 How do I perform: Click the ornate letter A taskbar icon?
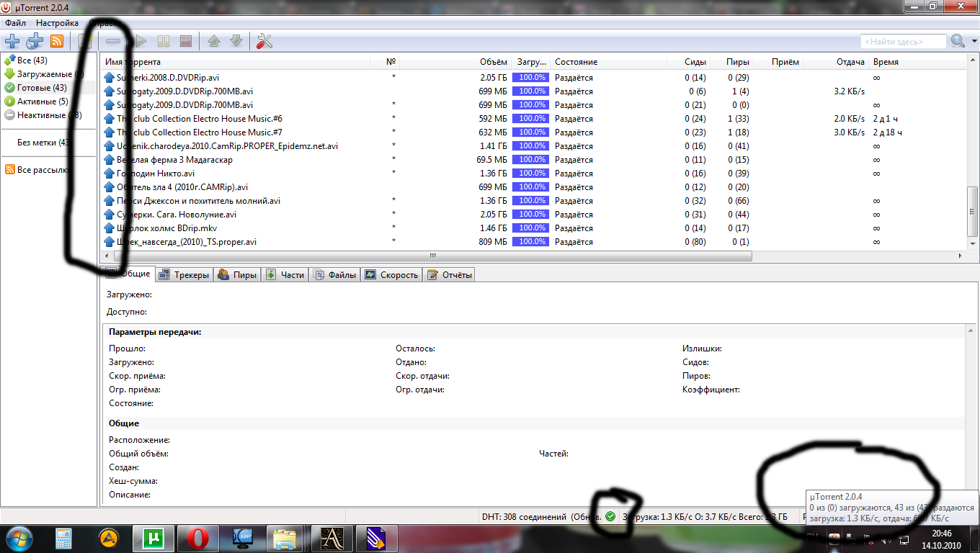click(x=331, y=538)
